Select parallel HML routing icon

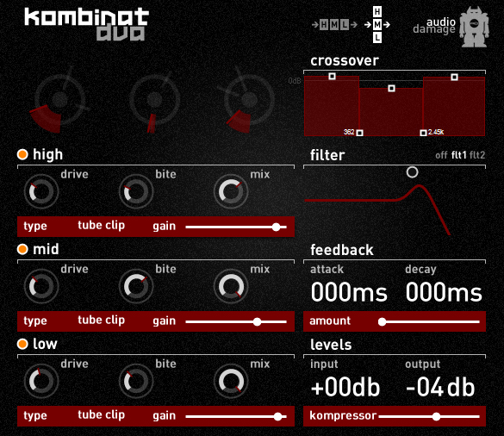[377, 24]
